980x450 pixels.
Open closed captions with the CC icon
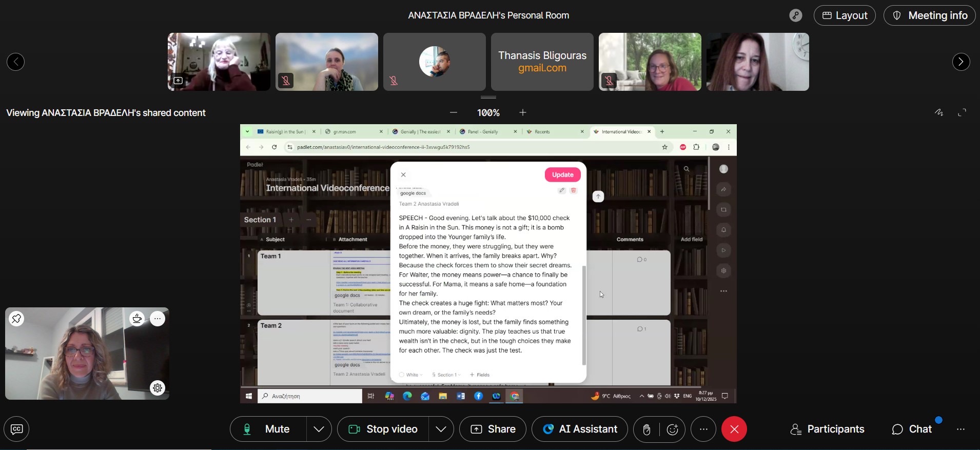(16, 429)
